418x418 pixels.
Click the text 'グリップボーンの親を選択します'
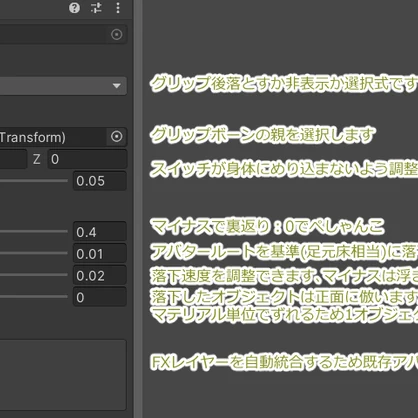point(263,135)
